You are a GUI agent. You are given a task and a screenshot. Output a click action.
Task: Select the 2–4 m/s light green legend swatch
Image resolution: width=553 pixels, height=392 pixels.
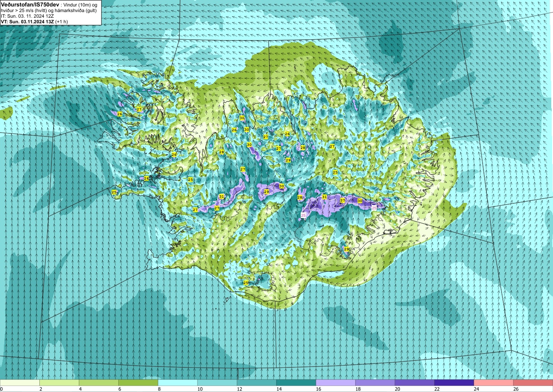pos(59,383)
